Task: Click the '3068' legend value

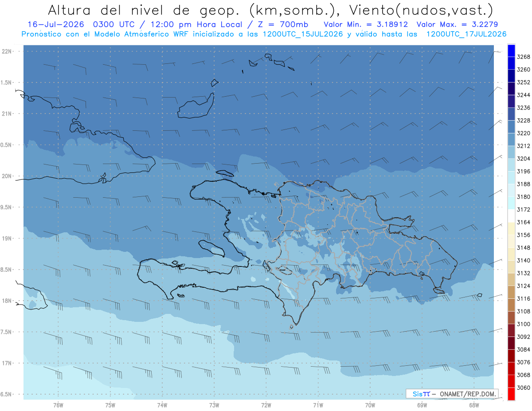Action: pos(524,375)
